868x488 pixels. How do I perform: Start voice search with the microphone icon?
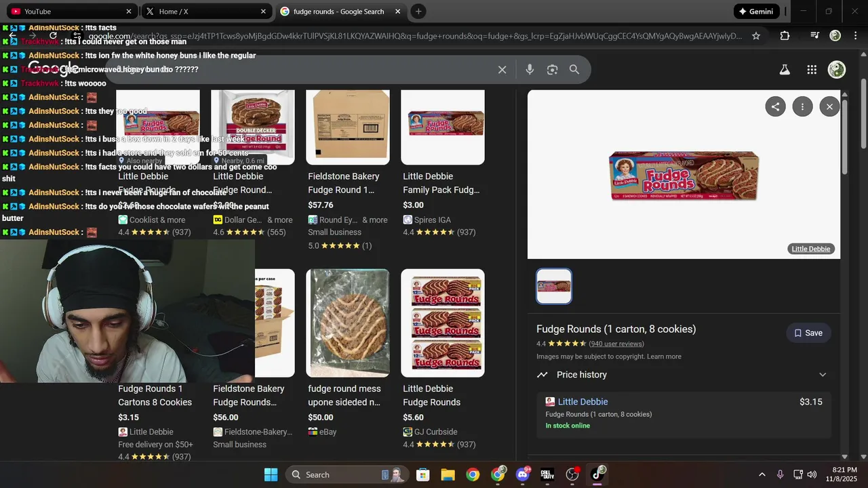pos(530,69)
